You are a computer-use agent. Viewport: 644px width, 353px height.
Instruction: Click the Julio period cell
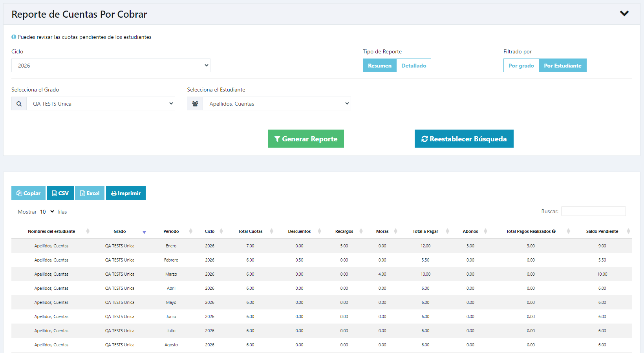[x=171, y=331]
